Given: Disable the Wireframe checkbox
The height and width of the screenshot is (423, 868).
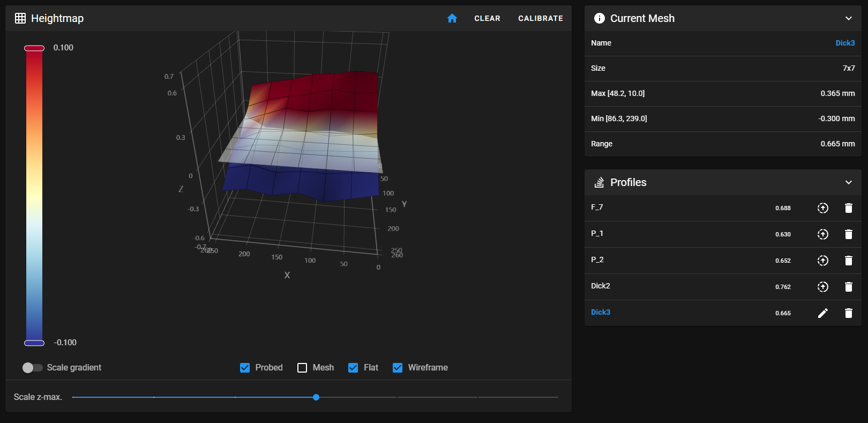Looking at the screenshot, I should (398, 368).
